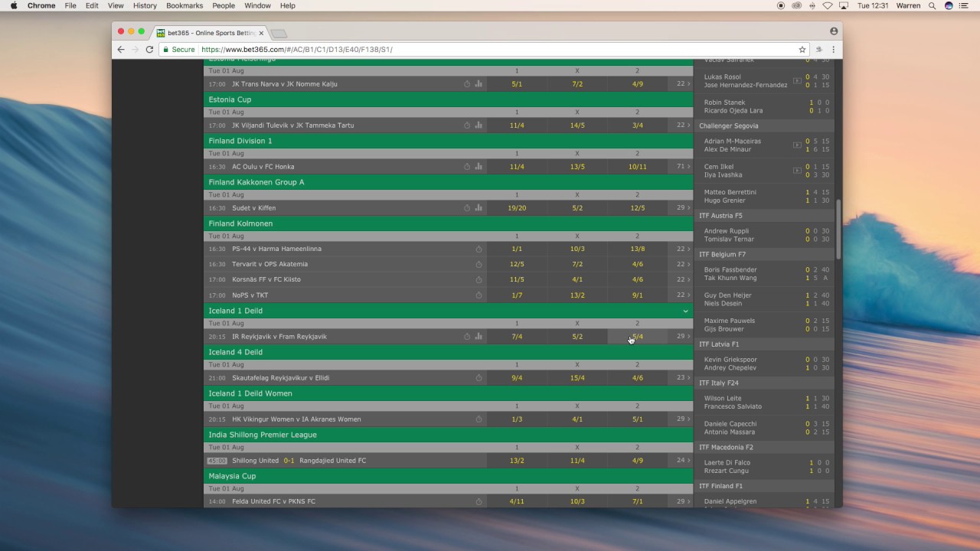Expand 29 markets for IR Reykjavik match
The image size is (980, 551).
pos(683,337)
